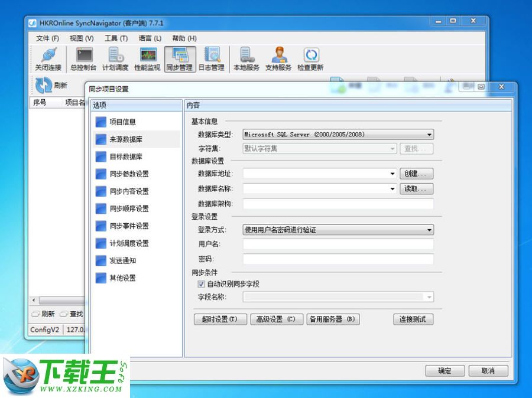Viewport: 532px width, 398px height.
Task: Click the 超时设置 (T) button
Action: click(220, 319)
